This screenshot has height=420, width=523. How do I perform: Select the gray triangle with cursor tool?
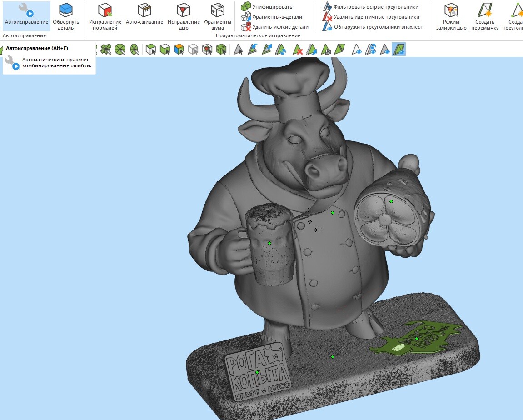pos(238,50)
